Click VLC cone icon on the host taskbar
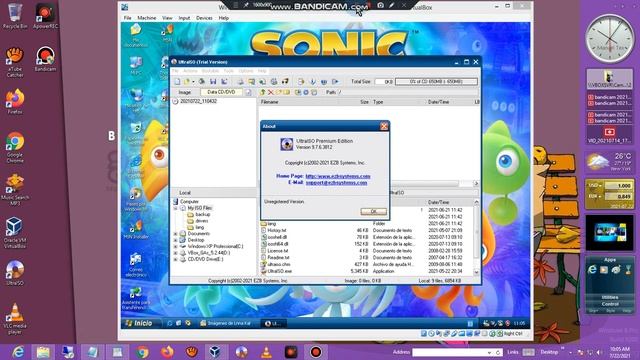 tap(266, 352)
